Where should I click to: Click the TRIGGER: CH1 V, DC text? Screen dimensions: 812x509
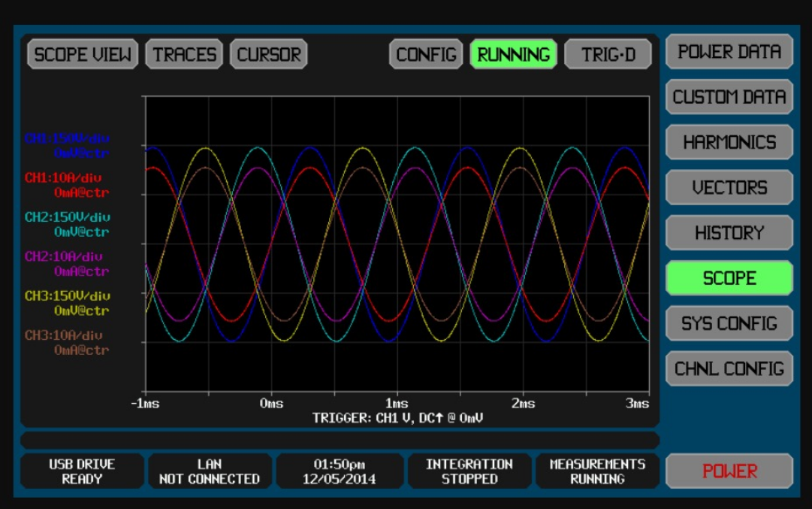[397, 418]
